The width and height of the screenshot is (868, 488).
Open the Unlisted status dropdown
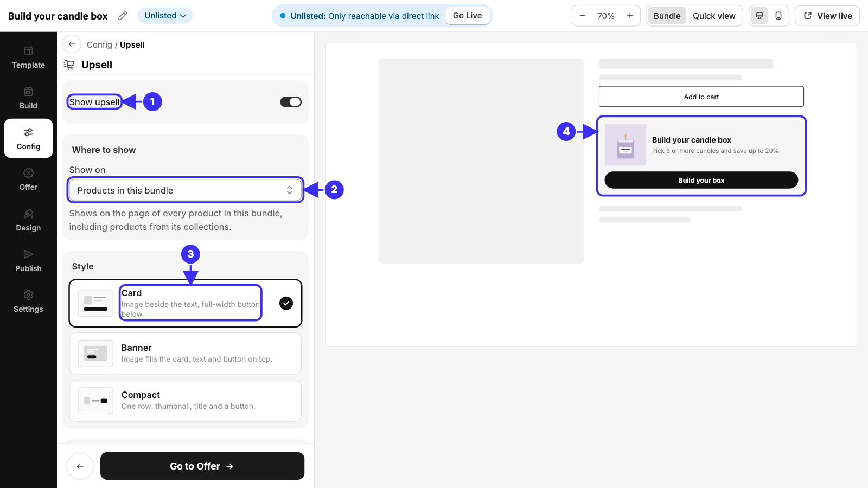[165, 16]
